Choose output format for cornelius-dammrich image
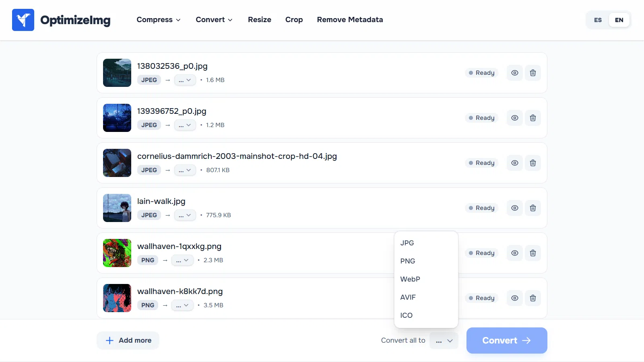The image size is (644, 362). tap(185, 170)
